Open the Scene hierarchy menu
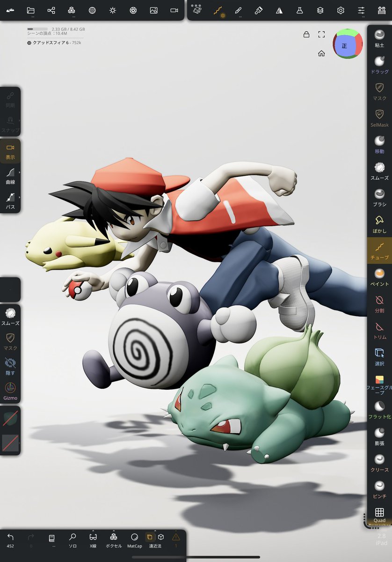Viewport: 392px width, 562px height. point(51,10)
